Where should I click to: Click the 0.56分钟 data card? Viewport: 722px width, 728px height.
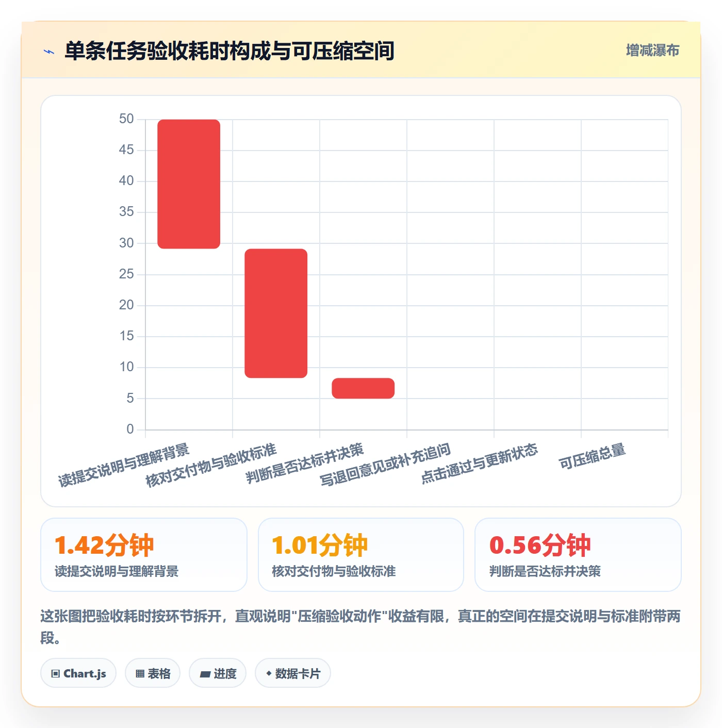[x=578, y=555]
